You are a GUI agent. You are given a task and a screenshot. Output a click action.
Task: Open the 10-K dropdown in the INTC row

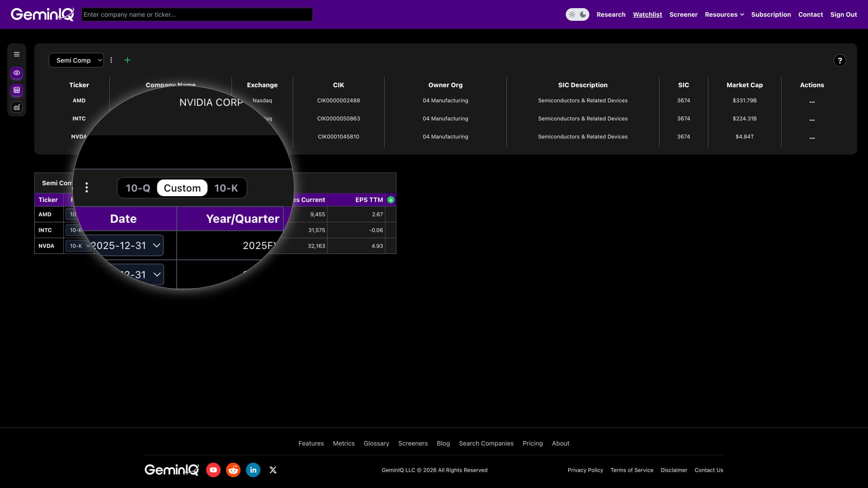[75, 230]
